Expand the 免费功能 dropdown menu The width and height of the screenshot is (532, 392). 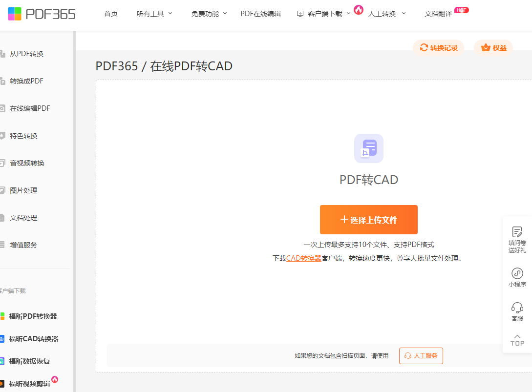tap(209, 14)
